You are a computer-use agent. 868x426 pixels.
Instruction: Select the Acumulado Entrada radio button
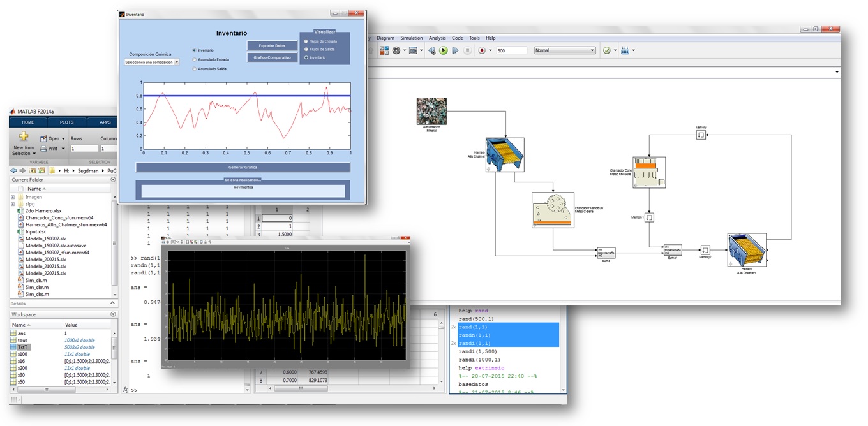point(195,59)
